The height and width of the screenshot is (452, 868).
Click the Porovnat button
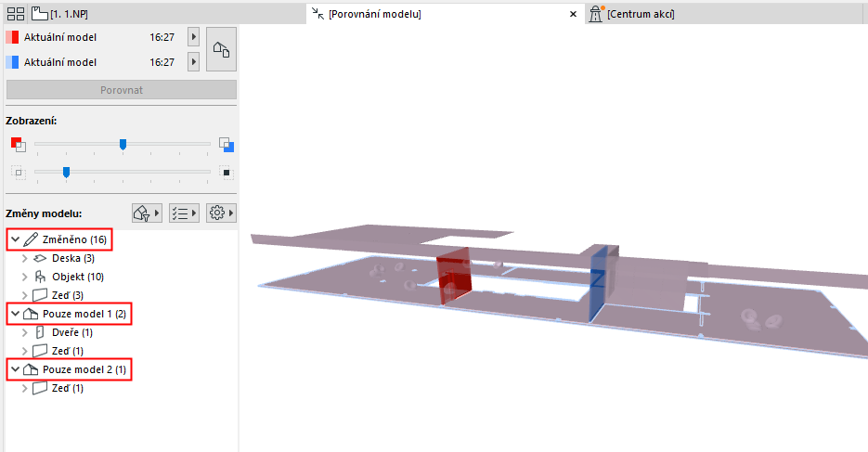122,90
